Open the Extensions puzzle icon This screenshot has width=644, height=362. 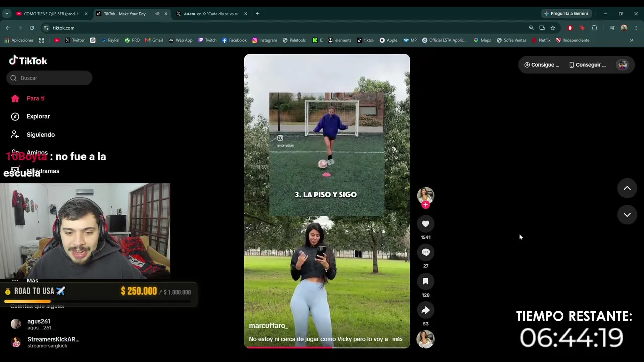click(x=594, y=28)
